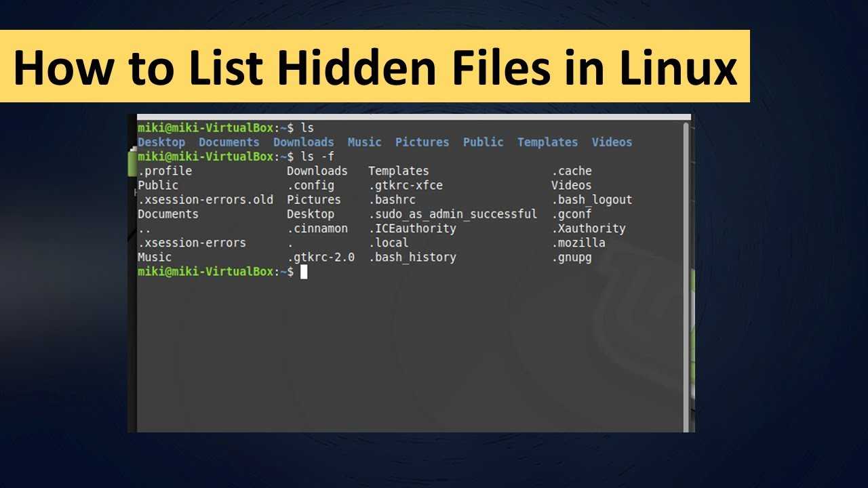868x488 pixels.
Task: Click the .gtkrc-xfce entry
Action: click(406, 185)
